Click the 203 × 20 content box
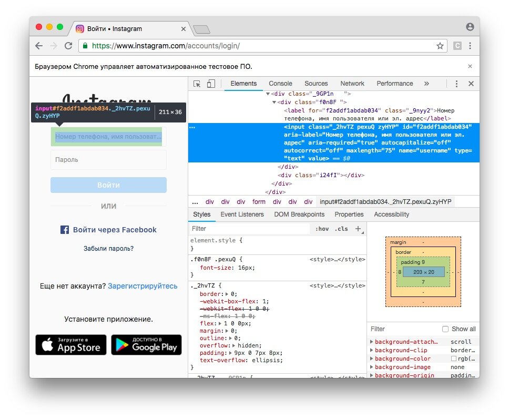Screen dimensions: 509x420 (x=424, y=272)
